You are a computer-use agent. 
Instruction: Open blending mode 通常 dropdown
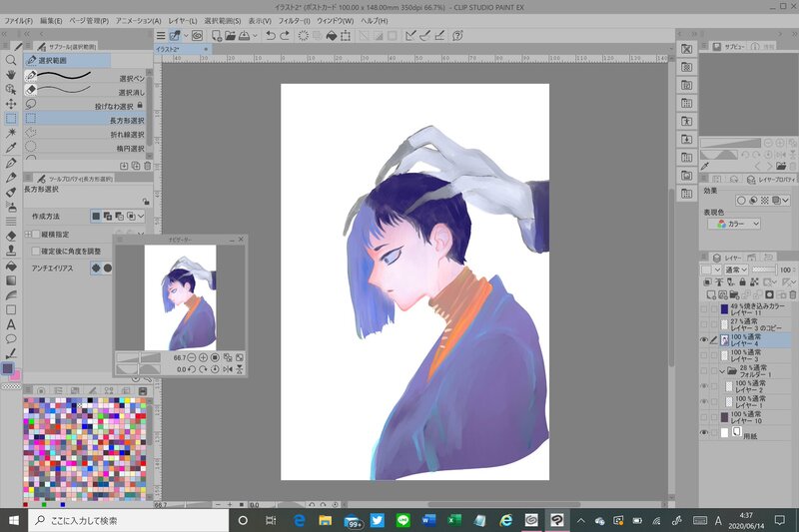point(736,269)
